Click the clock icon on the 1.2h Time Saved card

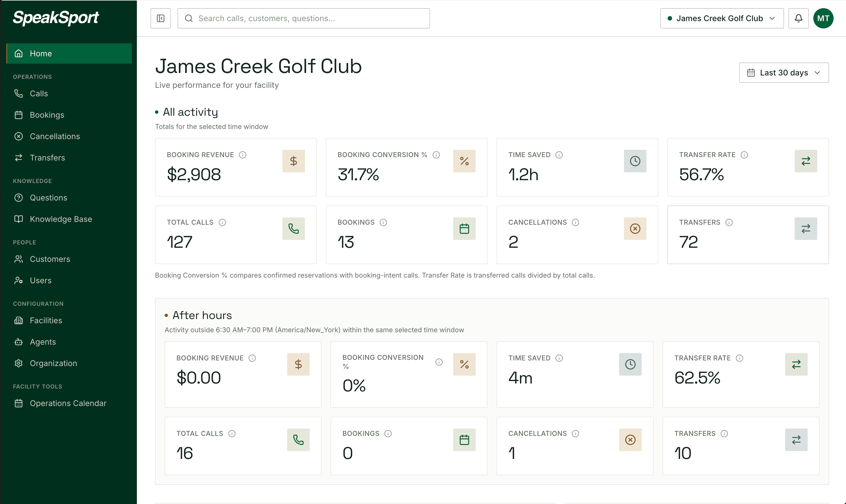tap(635, 161)
